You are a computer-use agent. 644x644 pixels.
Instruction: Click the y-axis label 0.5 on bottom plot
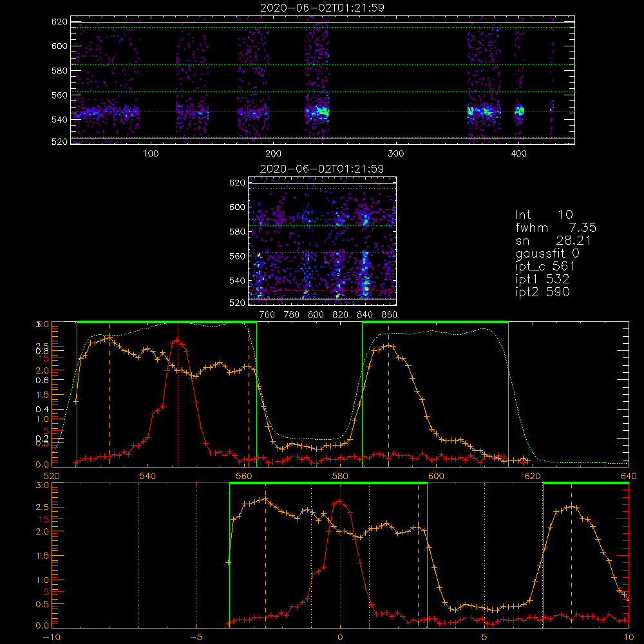coord(43,605)
